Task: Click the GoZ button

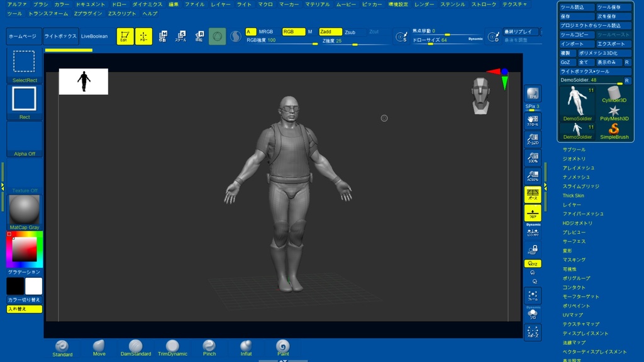Action: 567,62
